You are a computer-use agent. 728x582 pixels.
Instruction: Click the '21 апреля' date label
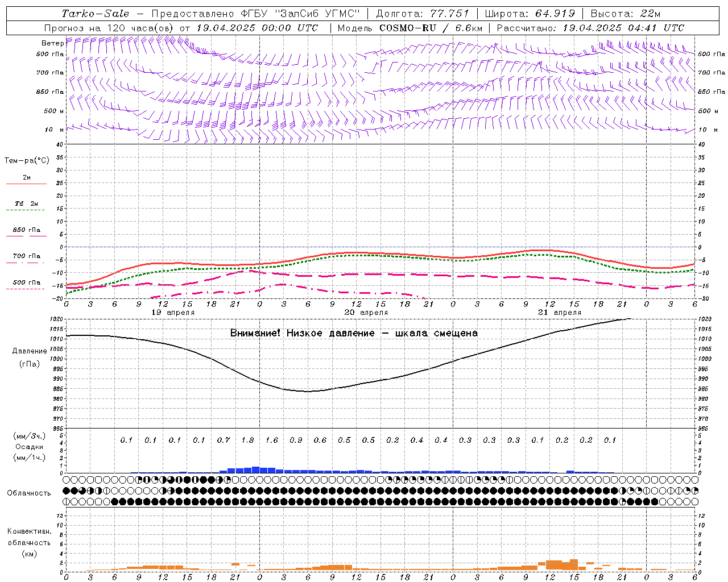pyautogui.click(x=560, y=313)
